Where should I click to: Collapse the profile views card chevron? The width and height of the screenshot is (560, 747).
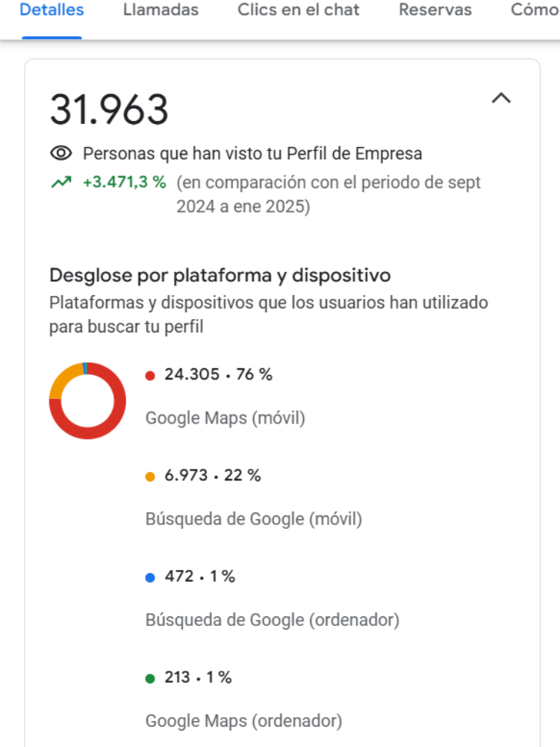coord(501,98)
